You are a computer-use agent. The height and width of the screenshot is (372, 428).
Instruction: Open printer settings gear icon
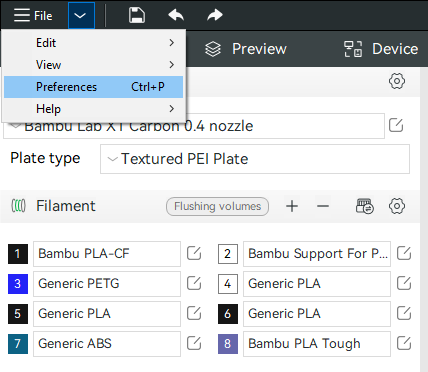click(397, 81)
